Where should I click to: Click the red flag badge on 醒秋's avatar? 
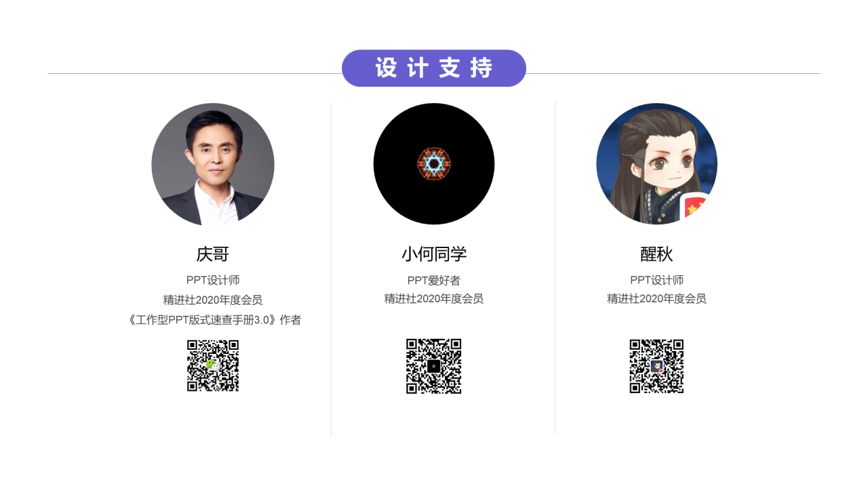[694, 207]
